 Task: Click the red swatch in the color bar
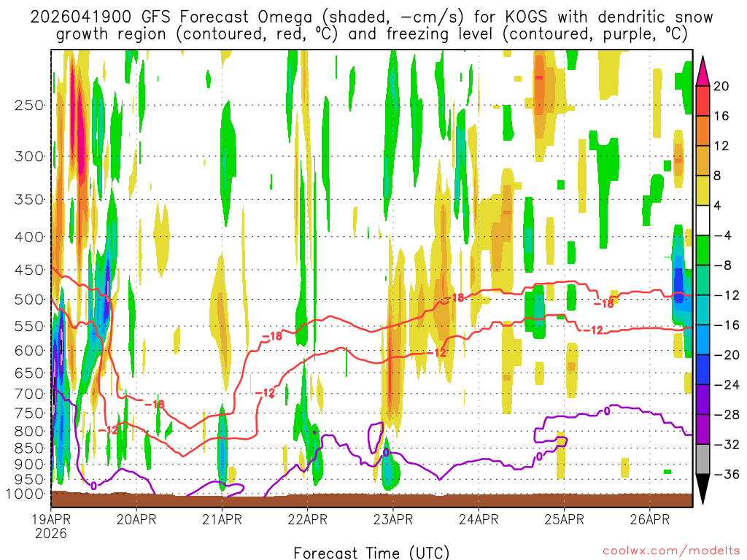pos(703,101)
